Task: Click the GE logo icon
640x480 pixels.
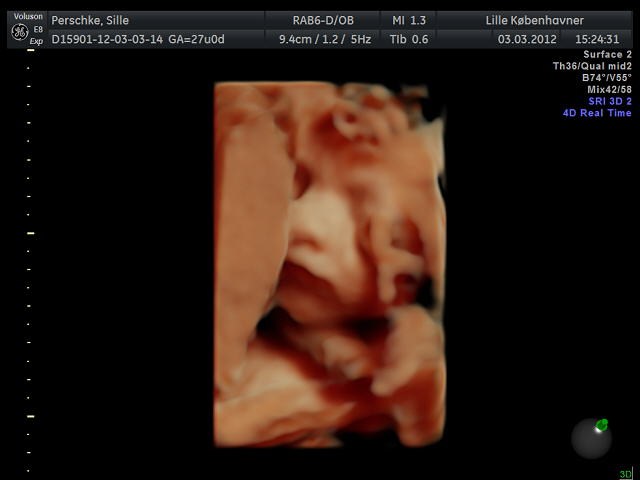Action: click(18, 30)
